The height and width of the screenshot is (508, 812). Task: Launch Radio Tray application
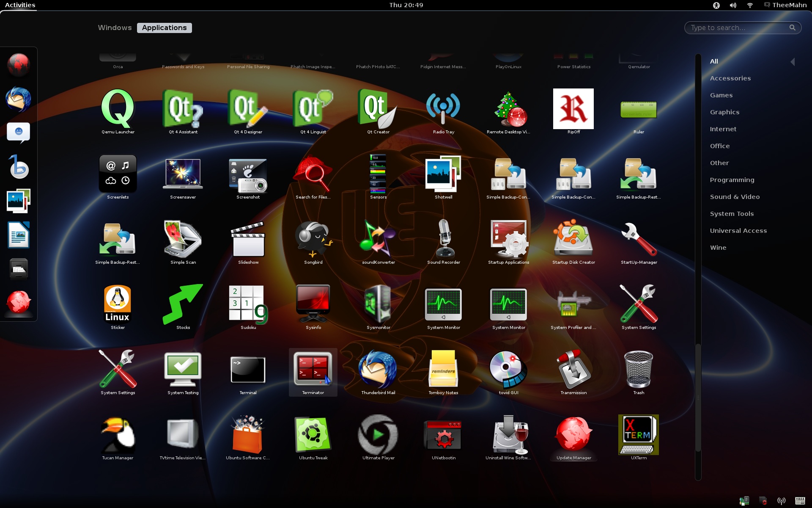click(443, 109)
